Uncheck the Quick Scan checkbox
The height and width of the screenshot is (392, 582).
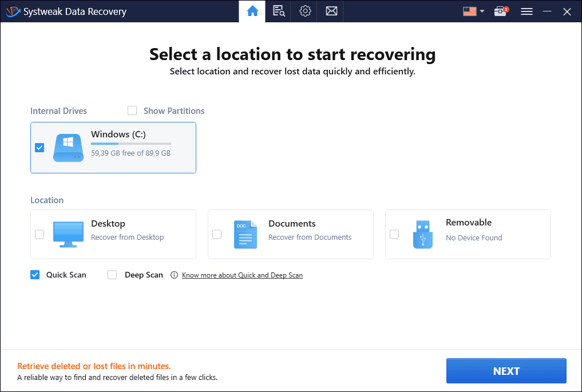35,275
